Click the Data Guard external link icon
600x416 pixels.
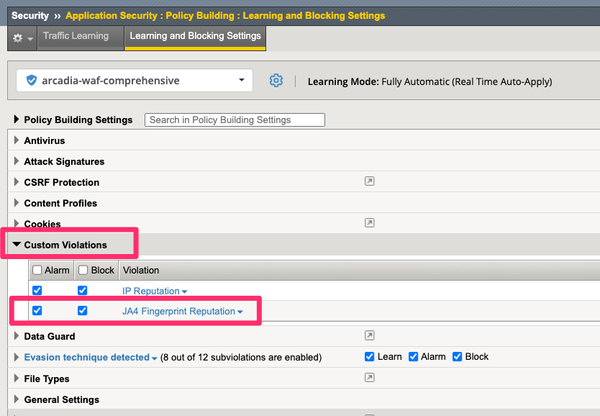tap(368, 336)
